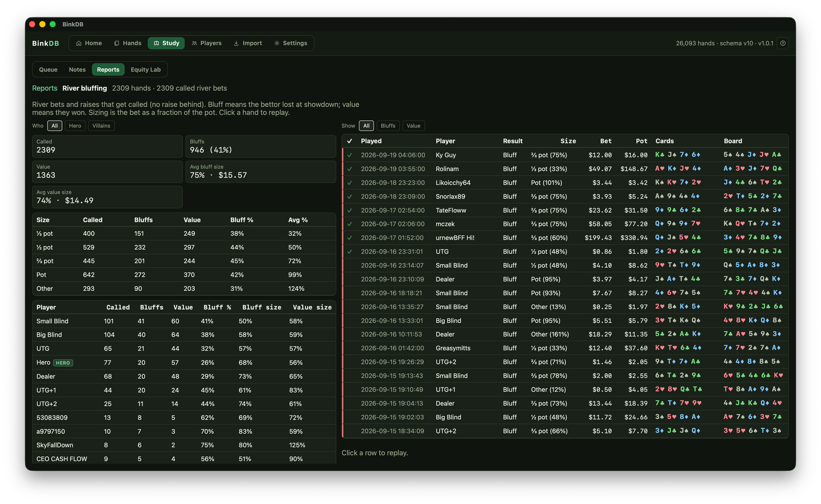Switch to the Queue sub-tab
Image resolution: width=821 pixels, height=504 pixels.
[x=48, y=70]
